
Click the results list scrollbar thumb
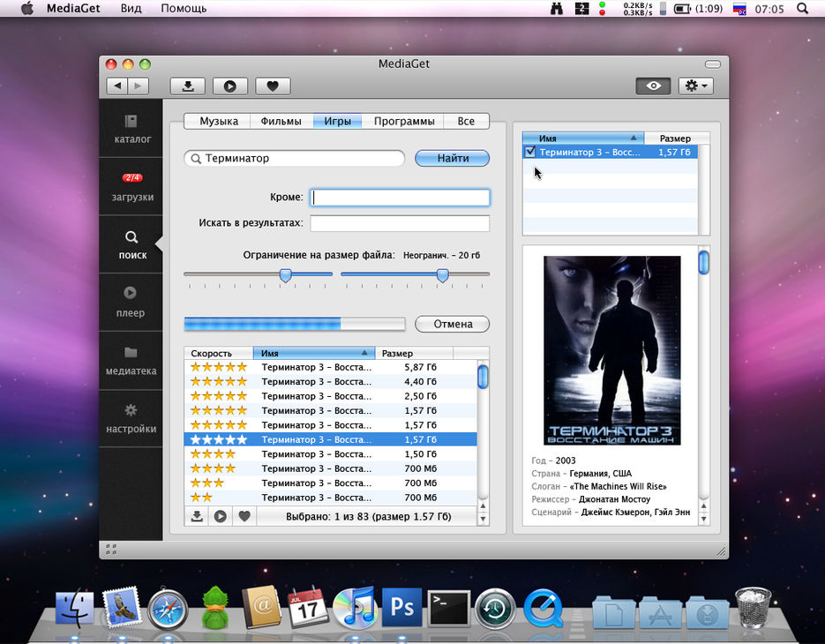pyautogui.click(x=483, y=377)
